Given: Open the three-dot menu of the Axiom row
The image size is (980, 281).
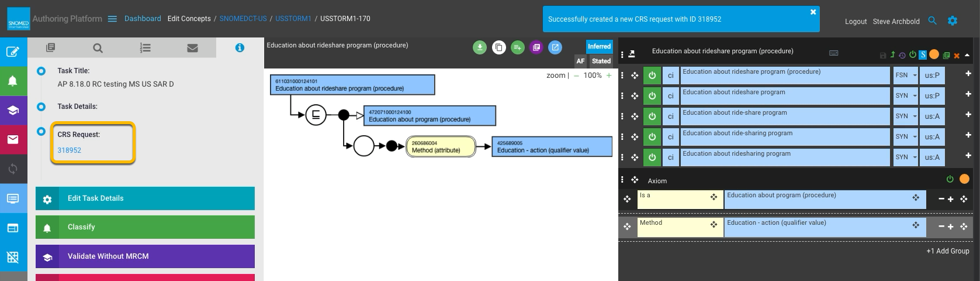Looking at the screenshot, I should coord(622,180).
